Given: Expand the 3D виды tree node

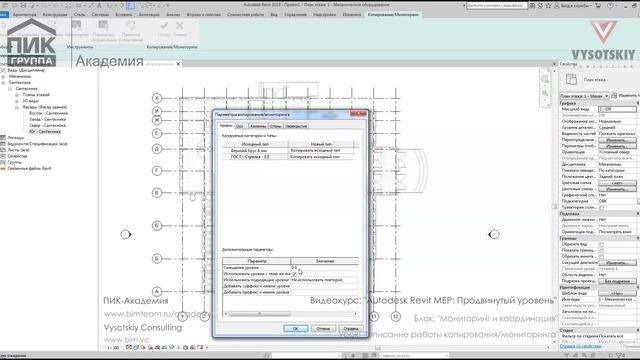Looking at the screenshot, I should pos(17,101).
